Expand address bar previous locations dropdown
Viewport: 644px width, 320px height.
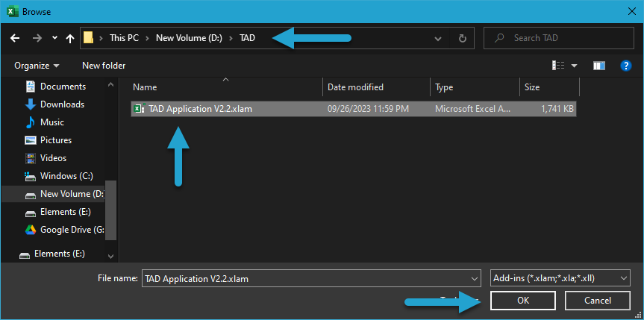[438, 38]
